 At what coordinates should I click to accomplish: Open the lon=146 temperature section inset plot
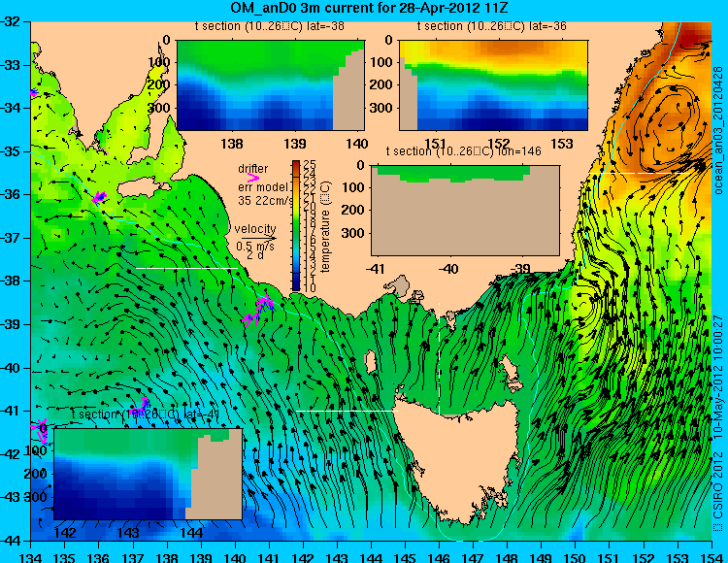click(x=466, y=210)
